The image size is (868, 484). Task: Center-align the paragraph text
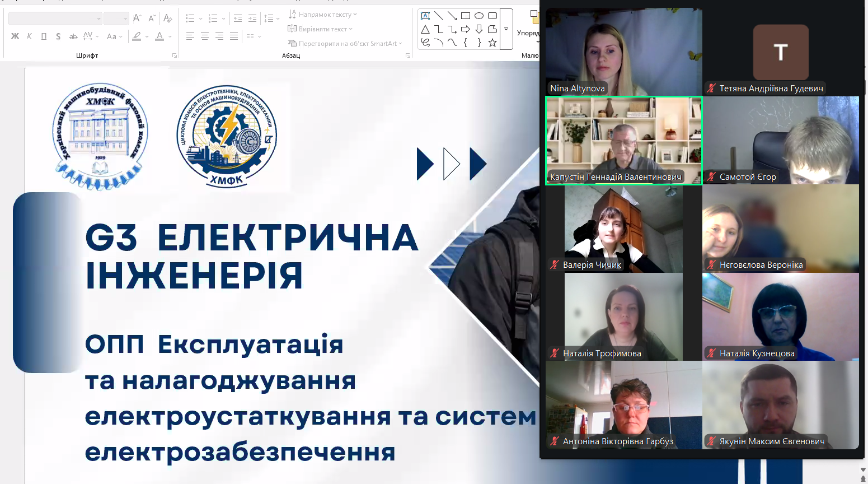205,36
